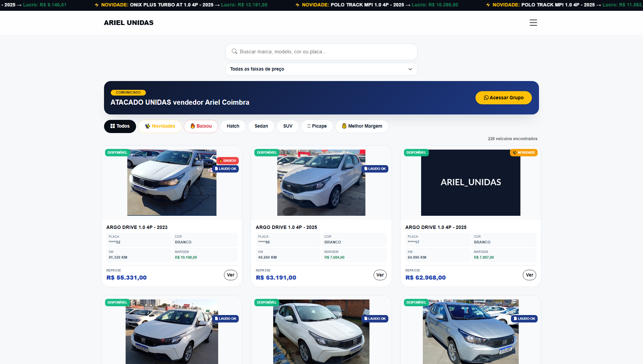Screen dimensions: 643x364
Task: Click the flame icon on Baixou filter
Action: [192, 126]
